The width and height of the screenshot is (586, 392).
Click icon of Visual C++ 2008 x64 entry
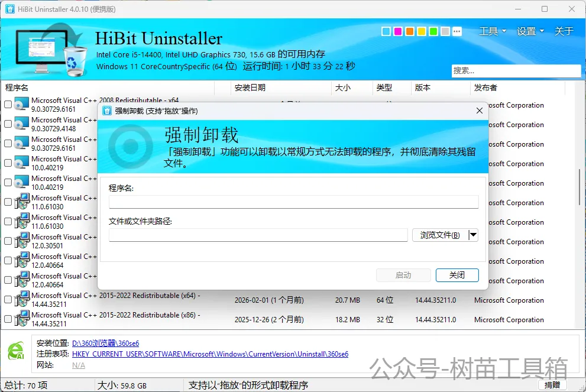point(22,104)
